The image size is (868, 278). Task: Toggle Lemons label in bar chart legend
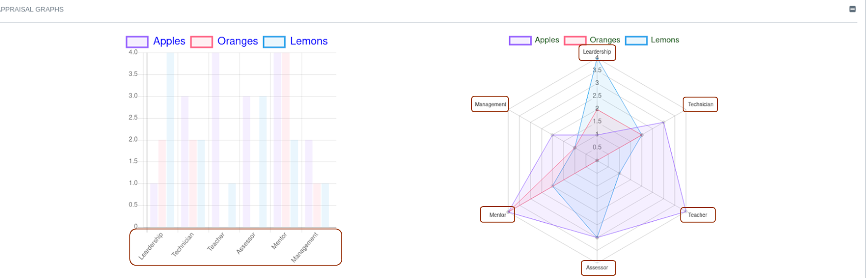coord(309,41)
